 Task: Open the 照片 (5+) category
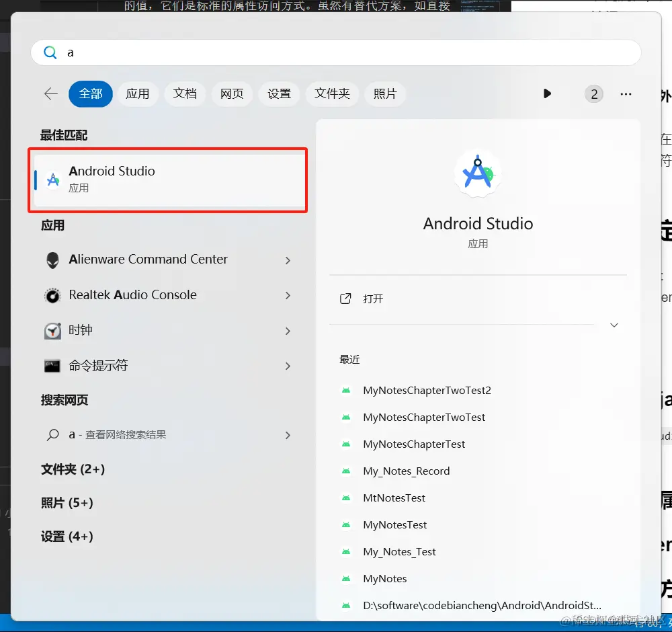coord(67,502)
